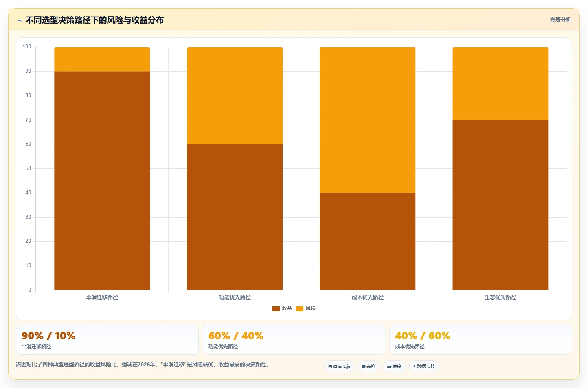Click the 平滑迁移路径 x-axis label
This screenshot has height=388, width=588.
coord(102,297)
